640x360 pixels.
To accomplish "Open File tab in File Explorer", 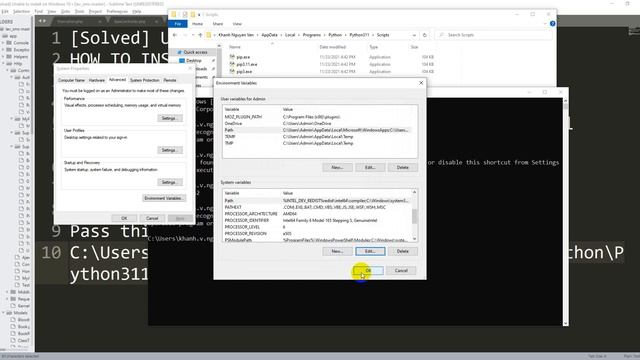I will 178,24.
